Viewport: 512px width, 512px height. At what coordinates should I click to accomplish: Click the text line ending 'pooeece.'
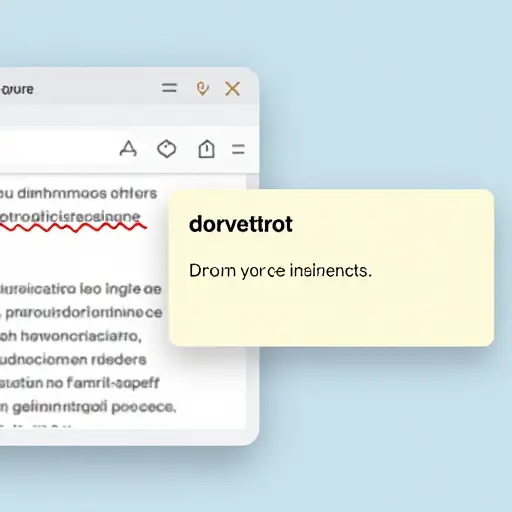pos(88,407)
